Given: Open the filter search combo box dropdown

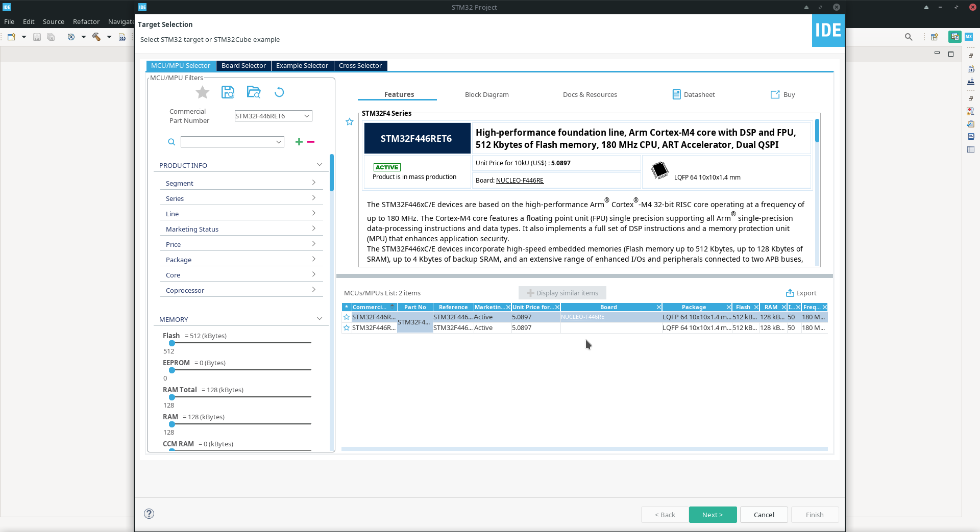Looking at the screenshot, I should (x=279, y=142).
